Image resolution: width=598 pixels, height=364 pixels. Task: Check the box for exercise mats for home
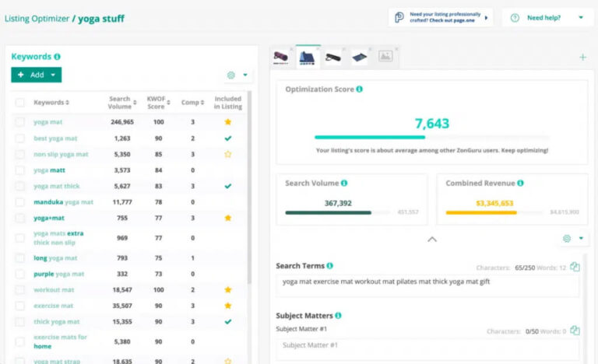[x=19, y=342]
